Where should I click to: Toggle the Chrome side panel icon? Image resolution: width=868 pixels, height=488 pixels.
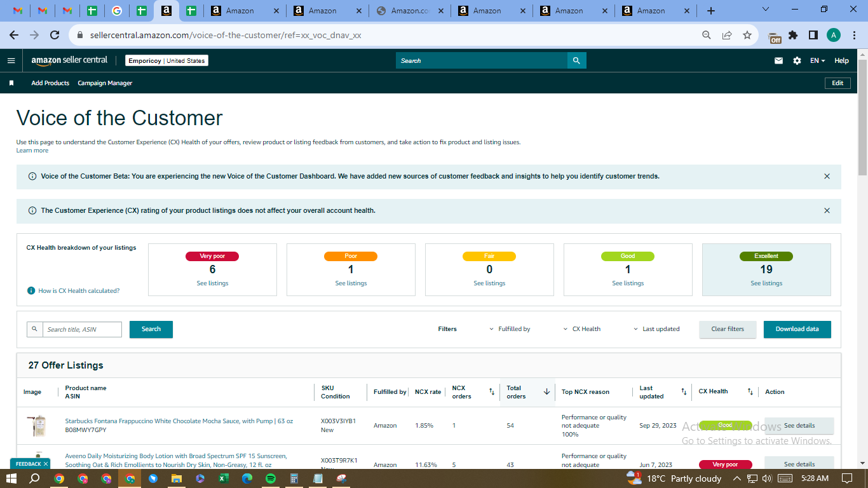tap(813, 36)
